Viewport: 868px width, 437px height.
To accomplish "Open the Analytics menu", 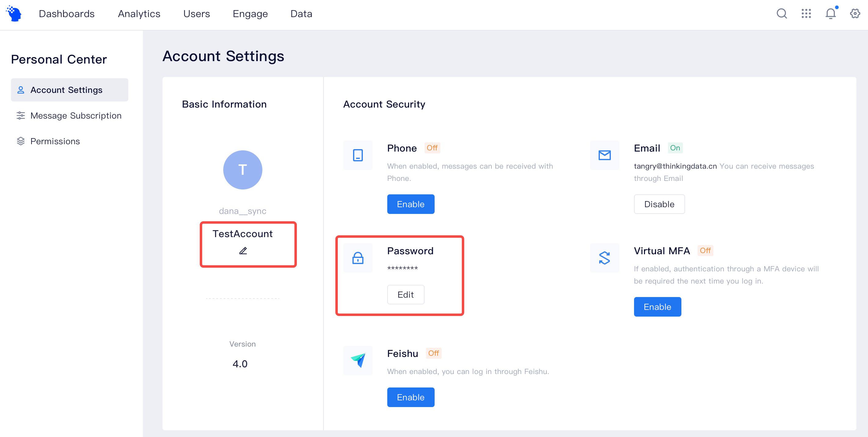I will coord(139,14).
